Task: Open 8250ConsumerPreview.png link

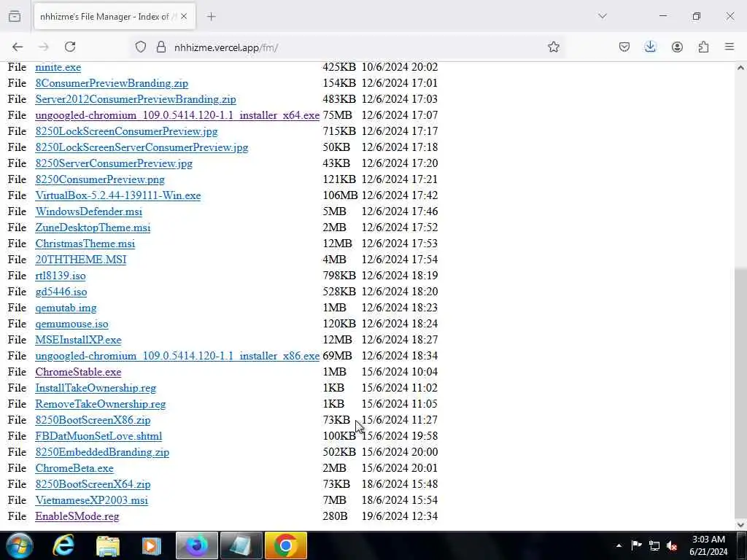Action: click(100, 179)
